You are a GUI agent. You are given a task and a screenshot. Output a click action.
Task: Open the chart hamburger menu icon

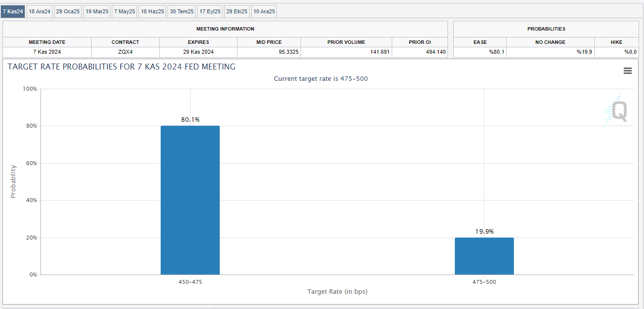[627, 71]
